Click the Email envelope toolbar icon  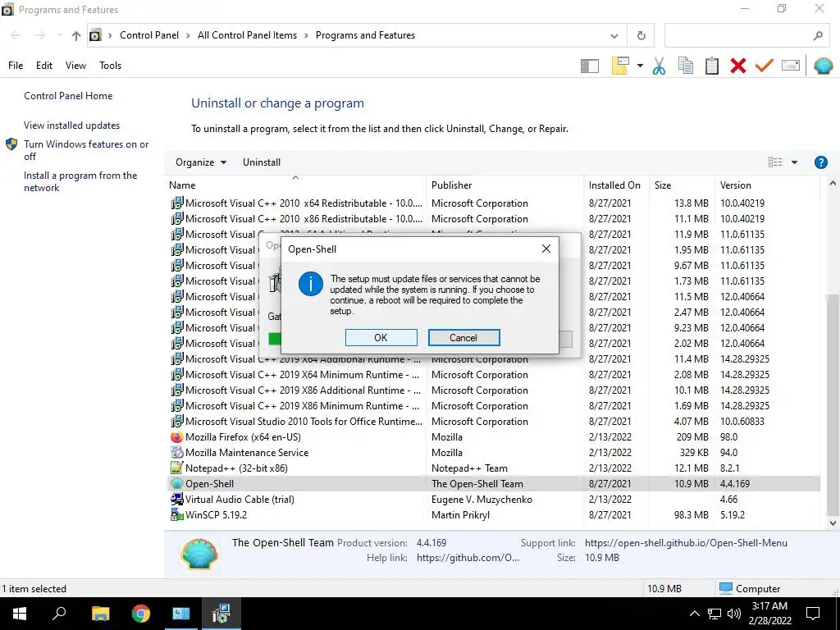791,66
